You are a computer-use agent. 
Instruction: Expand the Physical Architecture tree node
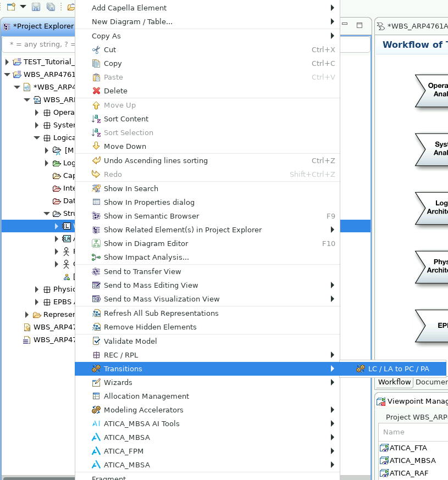pyautogui.click(x=37, y=289)
